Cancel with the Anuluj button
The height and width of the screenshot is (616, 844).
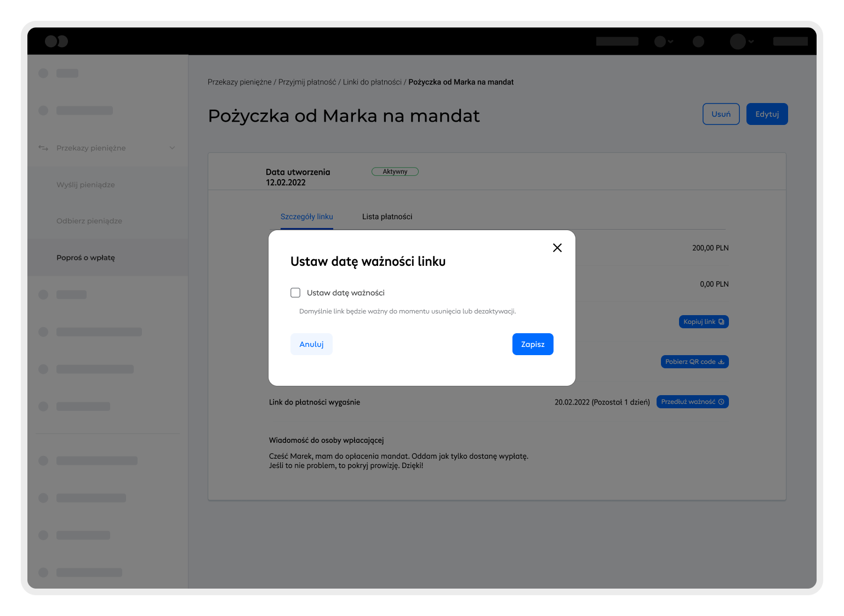311,344
